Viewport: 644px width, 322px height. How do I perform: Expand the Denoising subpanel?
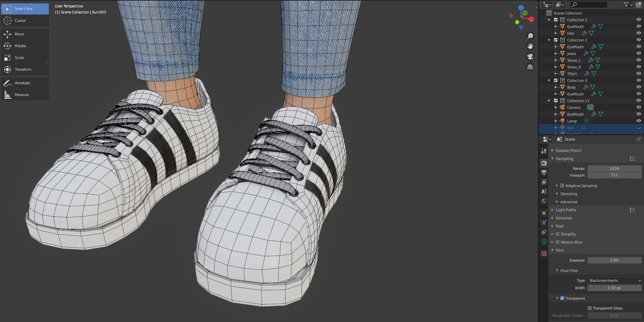[557, 194]
